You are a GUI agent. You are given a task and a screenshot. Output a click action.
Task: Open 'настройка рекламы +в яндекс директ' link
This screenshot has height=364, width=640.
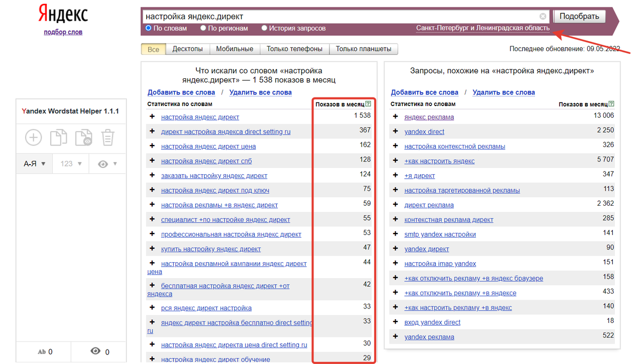[219, 205]
